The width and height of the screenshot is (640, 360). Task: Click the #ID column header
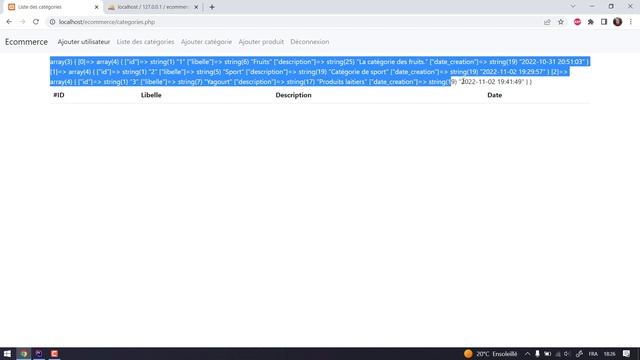(x=59, y=95)
